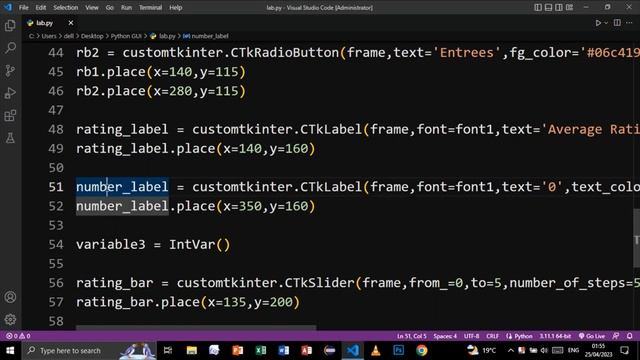Image resolution: width=640 pixels, height=360 pixels.
Task: Open the Customize Layout button
Action: point(569,7)
